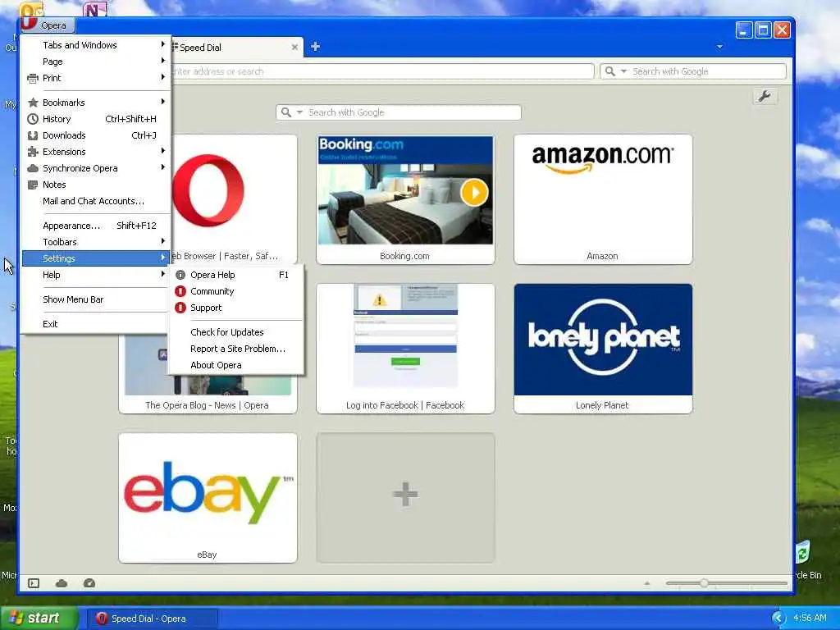840x630 pixels.
Task: Add a new Speed Dial entry
Action: [x=405, y=498]
